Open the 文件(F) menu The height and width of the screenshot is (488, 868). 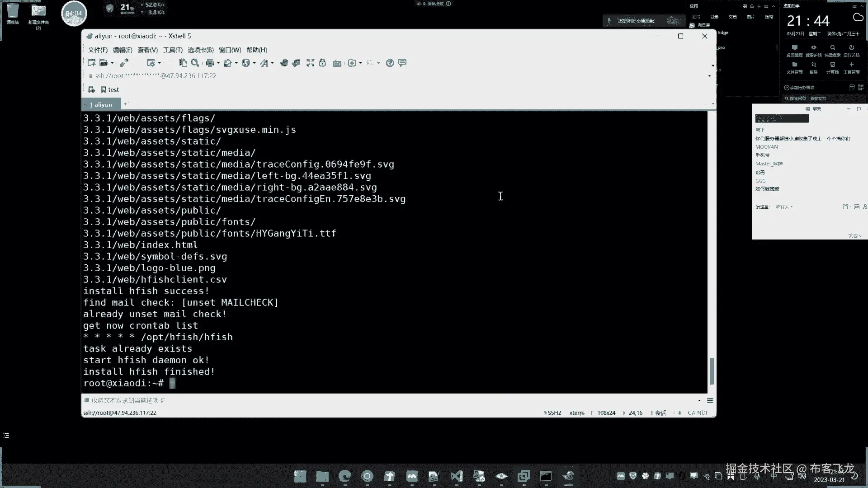pyautogui.click(x=98, y=50)
